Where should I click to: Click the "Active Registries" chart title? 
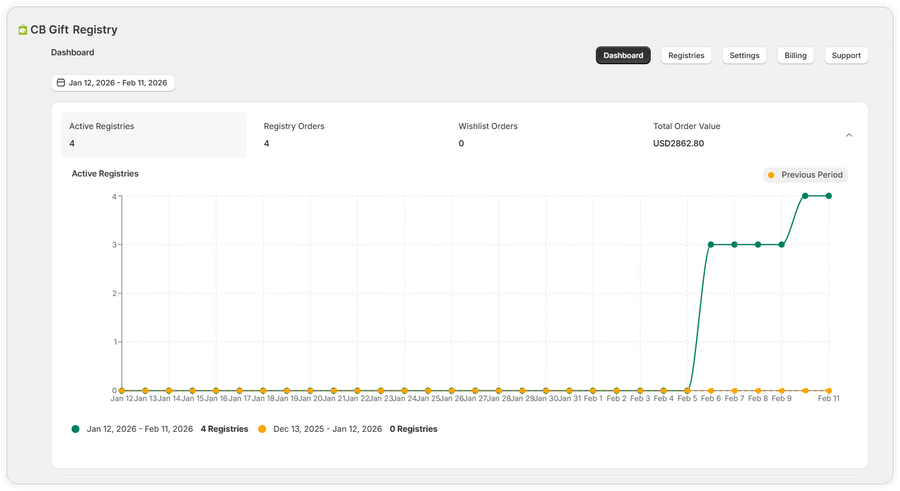click(105, 173)
